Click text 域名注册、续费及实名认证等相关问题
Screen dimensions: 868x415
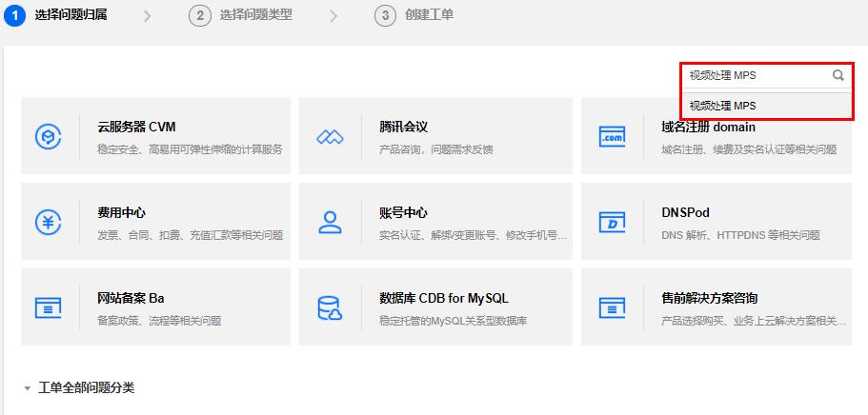pos(749,149)
